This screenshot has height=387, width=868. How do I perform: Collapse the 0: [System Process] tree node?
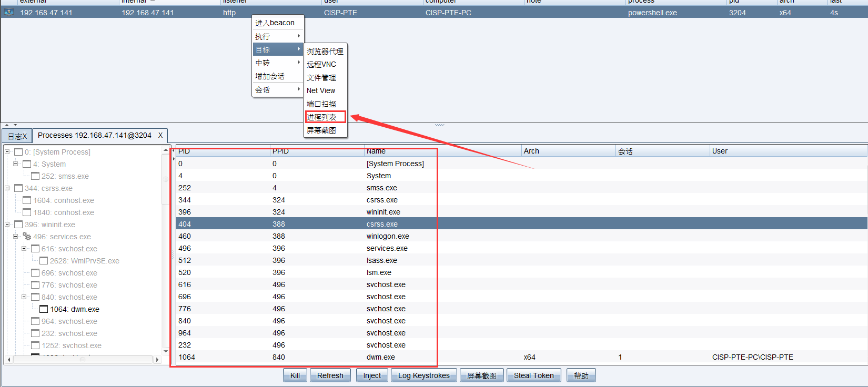tap(7, 152)
